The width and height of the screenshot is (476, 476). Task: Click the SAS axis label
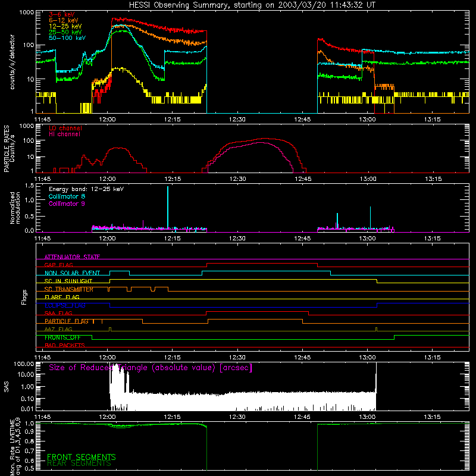(x=6, y=387)
